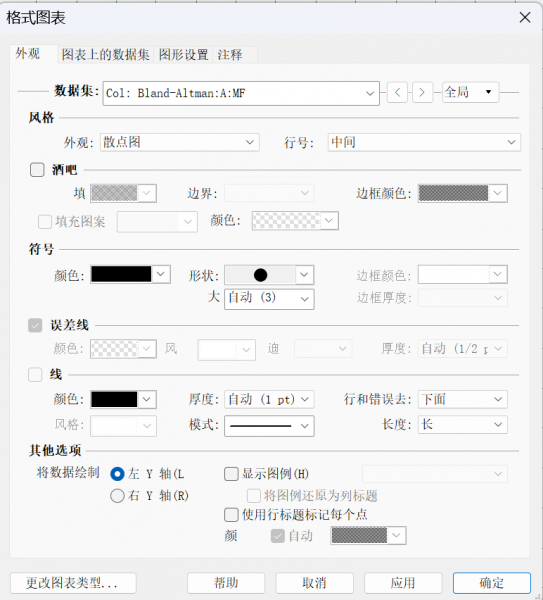543x600 pixels.
Task: Go to next dataset with right arrow
Action: [x=422, y=92]
